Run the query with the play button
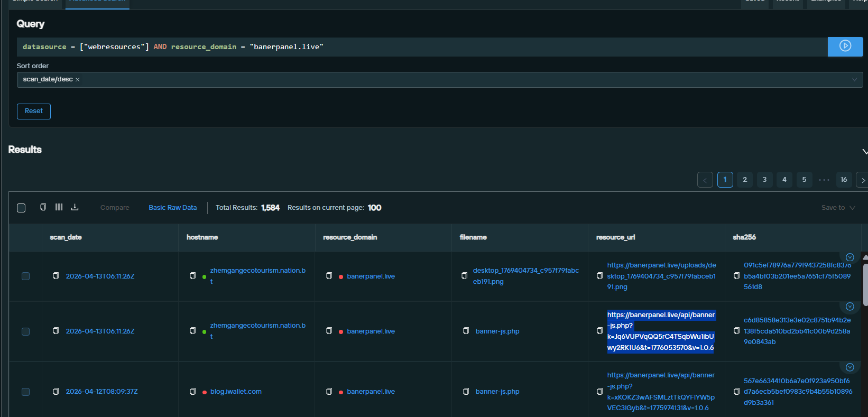This screenshot has width=868, height=417. [x=845, y=47]
